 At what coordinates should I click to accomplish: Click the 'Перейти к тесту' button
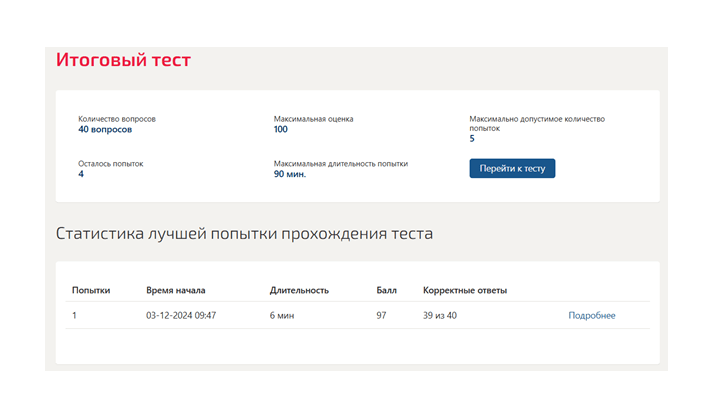click(x=512, y=168)
